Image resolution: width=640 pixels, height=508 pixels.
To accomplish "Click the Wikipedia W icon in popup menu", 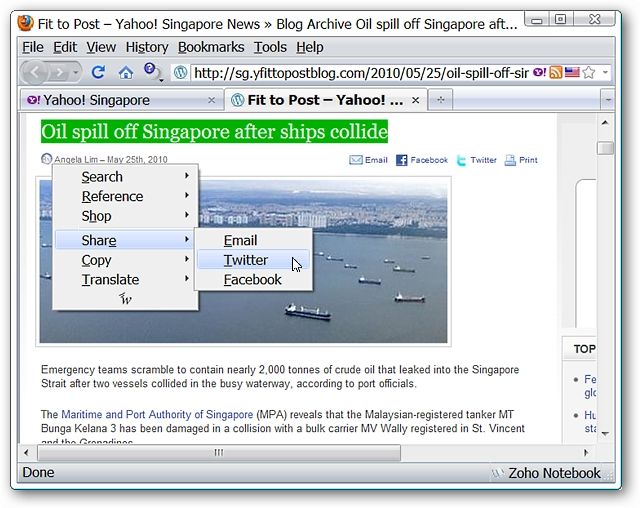I will [125, 299].
